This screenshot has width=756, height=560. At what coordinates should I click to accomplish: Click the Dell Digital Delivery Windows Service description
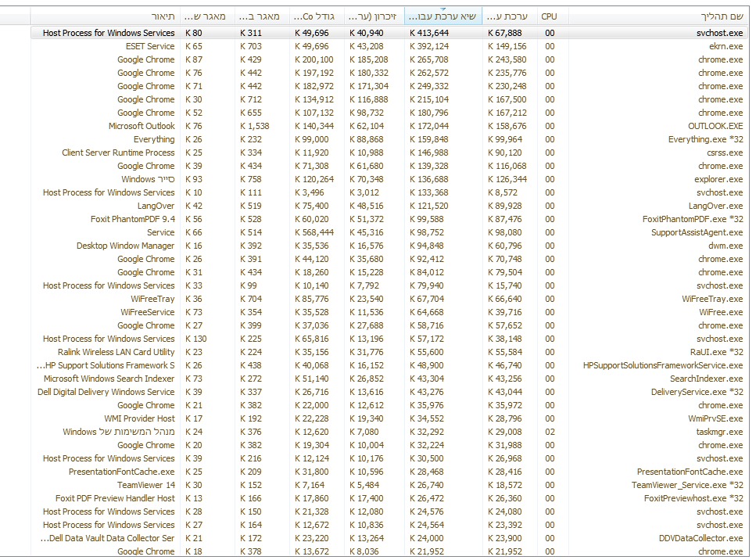point(106,392)
